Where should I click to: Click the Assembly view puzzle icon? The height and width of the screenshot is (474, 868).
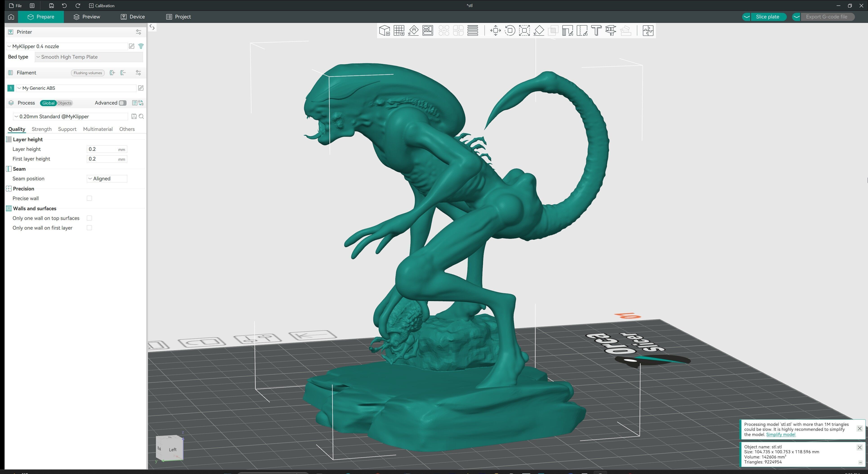(x=648, y=31)
